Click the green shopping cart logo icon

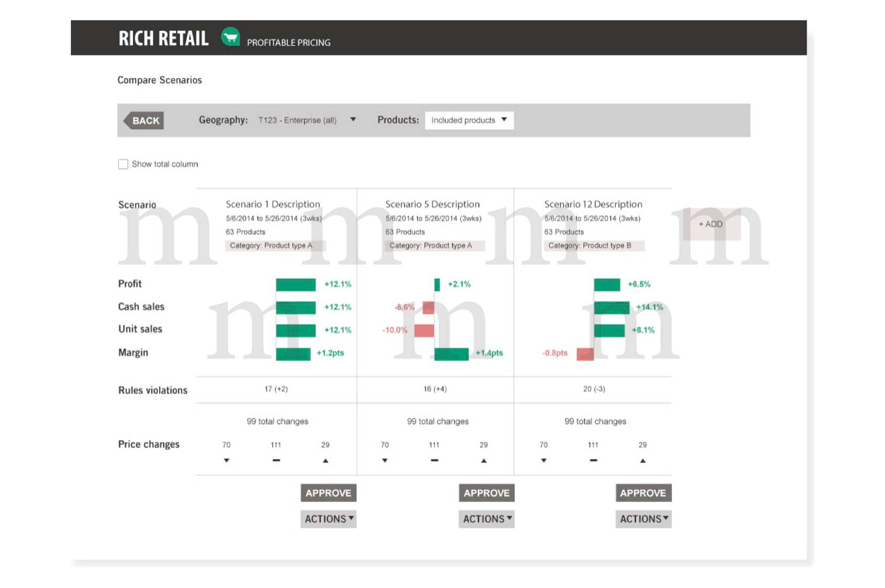230,37
